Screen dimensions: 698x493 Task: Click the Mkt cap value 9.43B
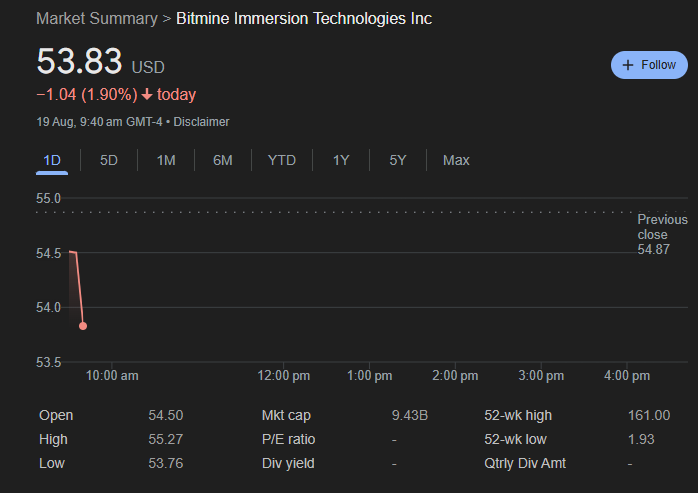(409, 415)
